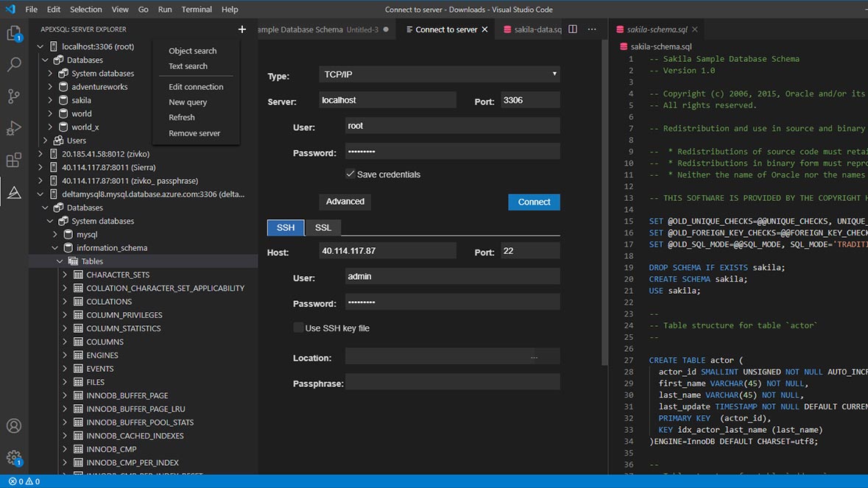Viewport: 868px width, 488px height.
Task: Select Refresh from the context menu
Action: pos(182,117)
